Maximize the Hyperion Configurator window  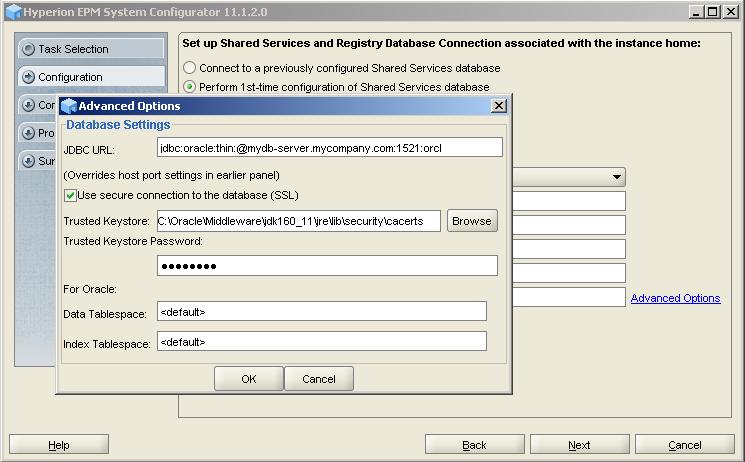(713, 12)
